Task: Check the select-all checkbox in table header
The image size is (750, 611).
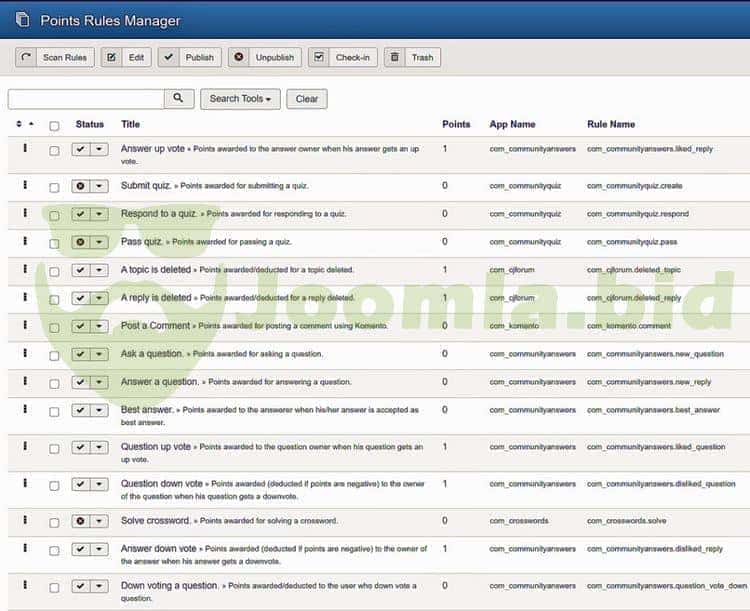Action: (54, 126)
